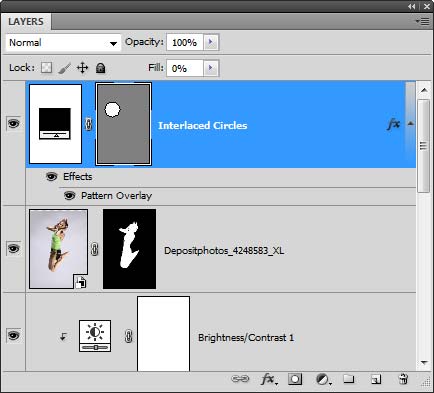Select the Brightness/Contrast 1 mask thumbnail
Screen dimensions: 434x393
point(163,334)
